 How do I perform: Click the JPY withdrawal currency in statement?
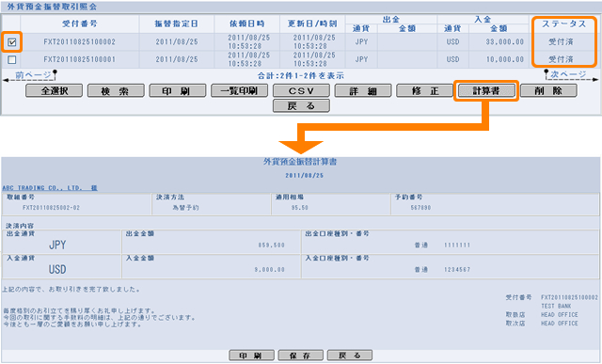point(57,245)
